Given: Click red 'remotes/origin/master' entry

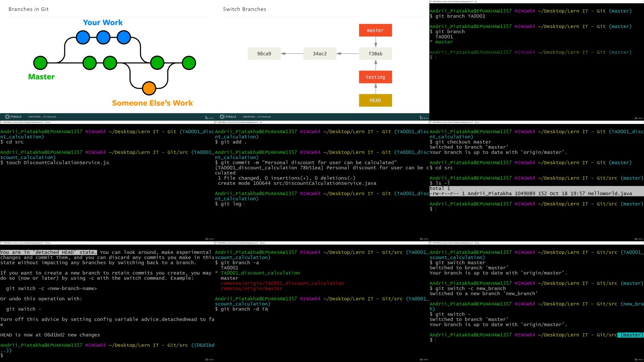Looking at the screenshot, I should [252, 288].
